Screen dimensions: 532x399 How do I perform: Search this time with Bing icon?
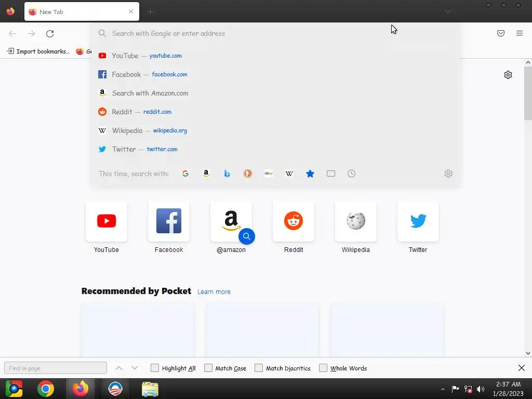click(x=227, y=174)
